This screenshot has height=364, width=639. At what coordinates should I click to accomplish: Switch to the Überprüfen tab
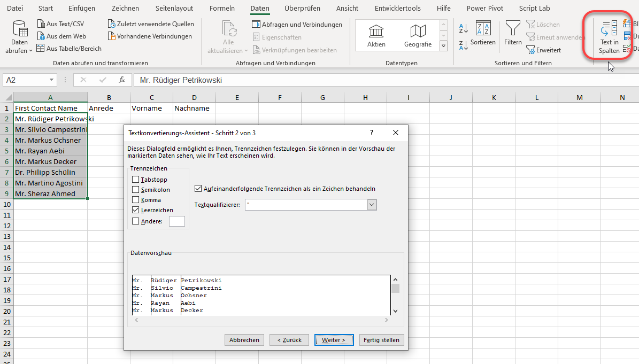coord(302,8)
